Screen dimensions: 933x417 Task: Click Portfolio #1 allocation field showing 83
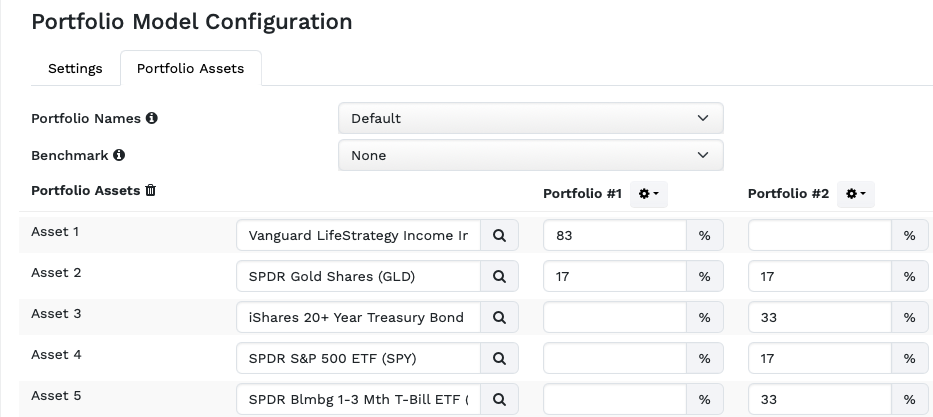tap(614, 236)
